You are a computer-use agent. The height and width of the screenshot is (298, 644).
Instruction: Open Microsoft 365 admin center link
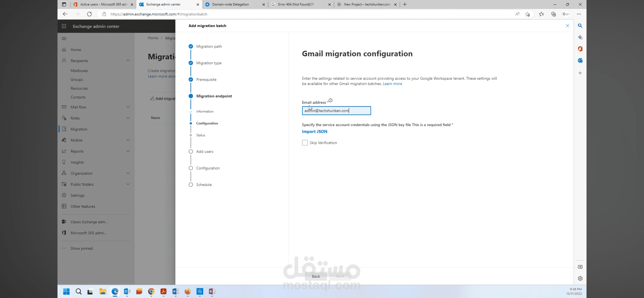pyautogui.click(x=89, y=233)
